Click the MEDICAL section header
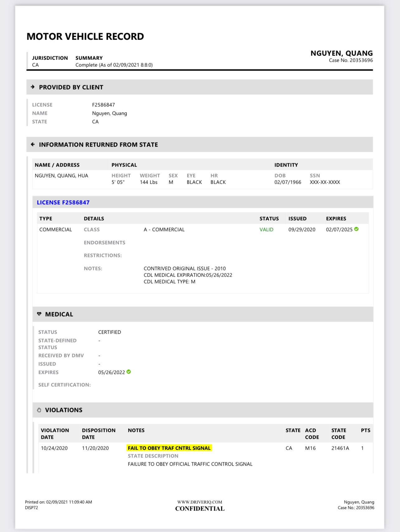 pyautogui.click(x=203, y=314)
